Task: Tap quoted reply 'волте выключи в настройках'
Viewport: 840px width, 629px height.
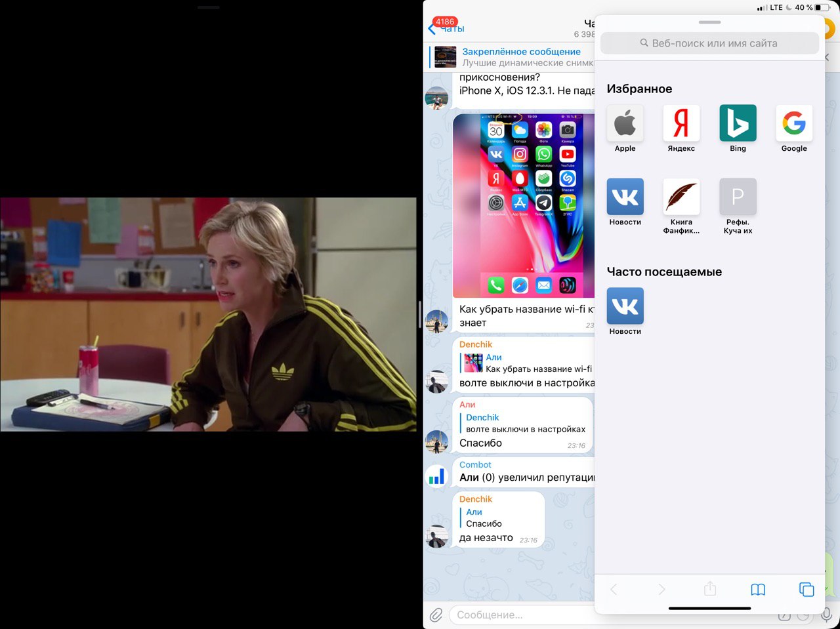Action: [x=523, y=423]
